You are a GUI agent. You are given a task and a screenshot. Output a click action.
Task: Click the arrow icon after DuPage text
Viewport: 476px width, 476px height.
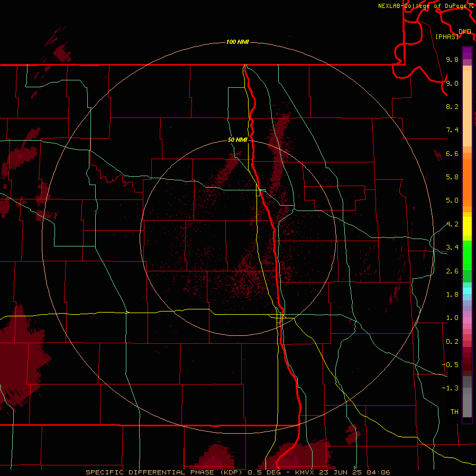pos(471,6)
